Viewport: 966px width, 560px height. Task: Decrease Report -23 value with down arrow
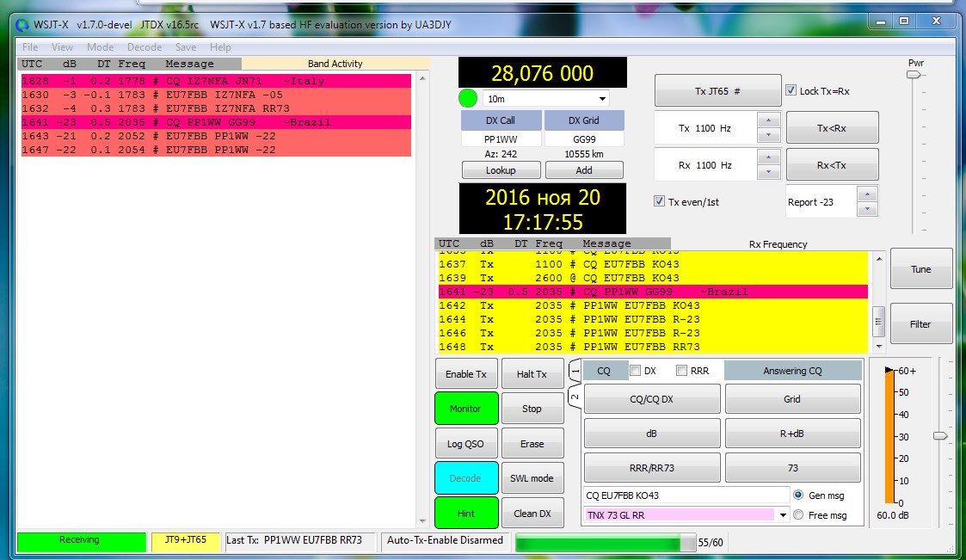867,209
